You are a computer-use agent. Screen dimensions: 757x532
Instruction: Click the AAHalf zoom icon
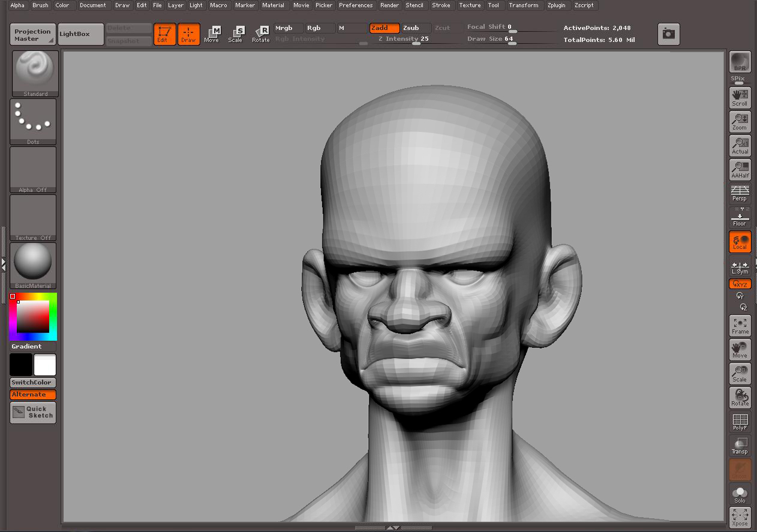pos(740,170)
